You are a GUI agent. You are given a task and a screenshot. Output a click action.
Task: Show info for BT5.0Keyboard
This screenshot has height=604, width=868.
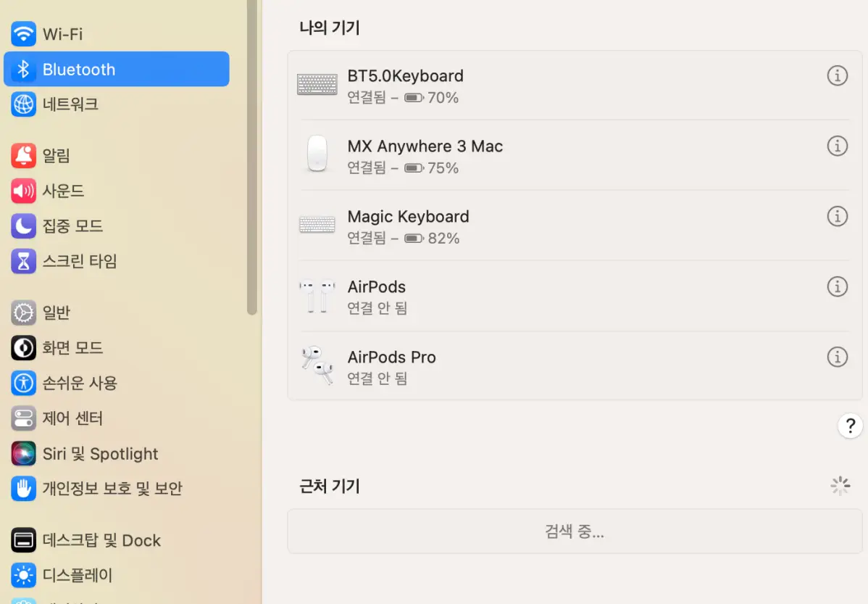837,75
